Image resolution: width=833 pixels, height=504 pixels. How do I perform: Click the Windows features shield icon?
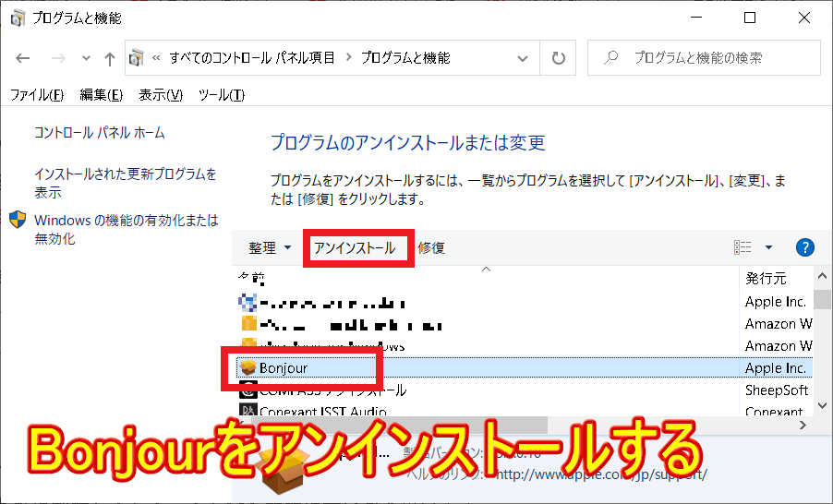click(18, 220)
